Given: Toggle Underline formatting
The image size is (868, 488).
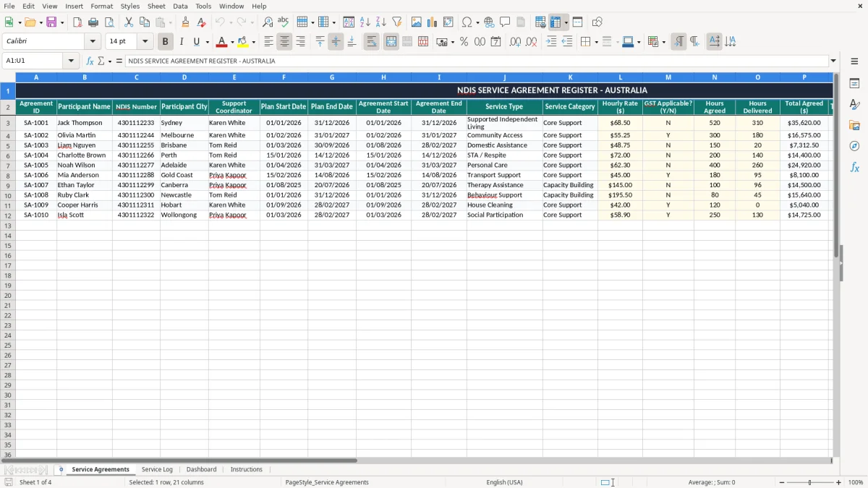Looking at the screenshot, I should coord(197,42).
